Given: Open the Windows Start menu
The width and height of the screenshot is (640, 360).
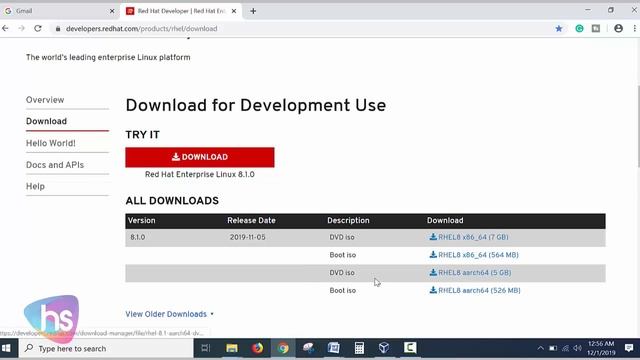Looking at the screenshot, I should tap(6, 348).
